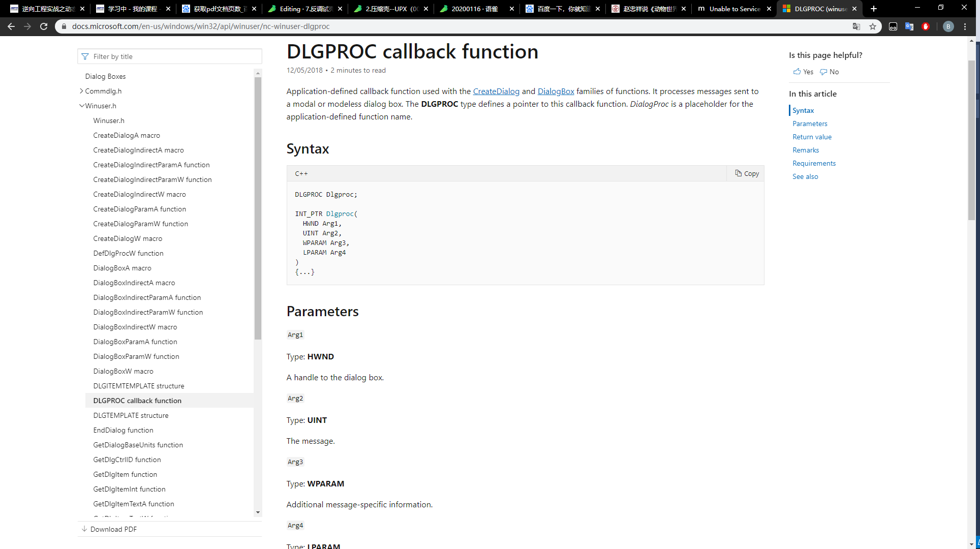Vote Yes for page helpful
The height and width of the screenshot is (549, 980).
[803, 72]
